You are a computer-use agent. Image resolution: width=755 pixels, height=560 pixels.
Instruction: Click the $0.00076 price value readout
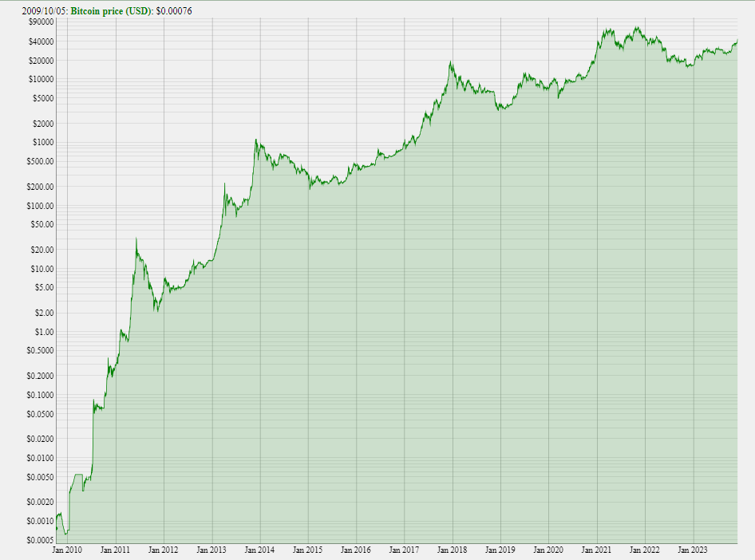174,11
